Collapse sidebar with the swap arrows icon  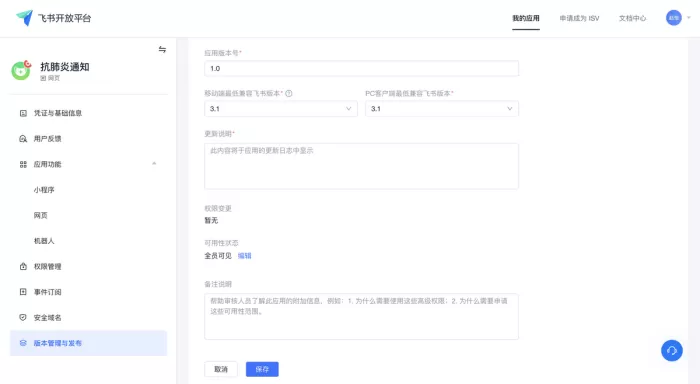tap(162, 50)
